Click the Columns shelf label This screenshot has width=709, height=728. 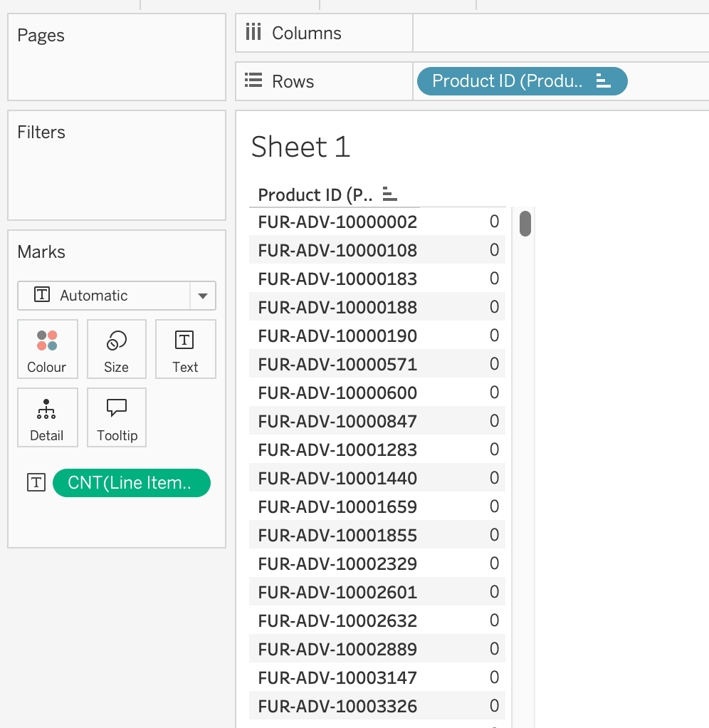click(307, 33)
